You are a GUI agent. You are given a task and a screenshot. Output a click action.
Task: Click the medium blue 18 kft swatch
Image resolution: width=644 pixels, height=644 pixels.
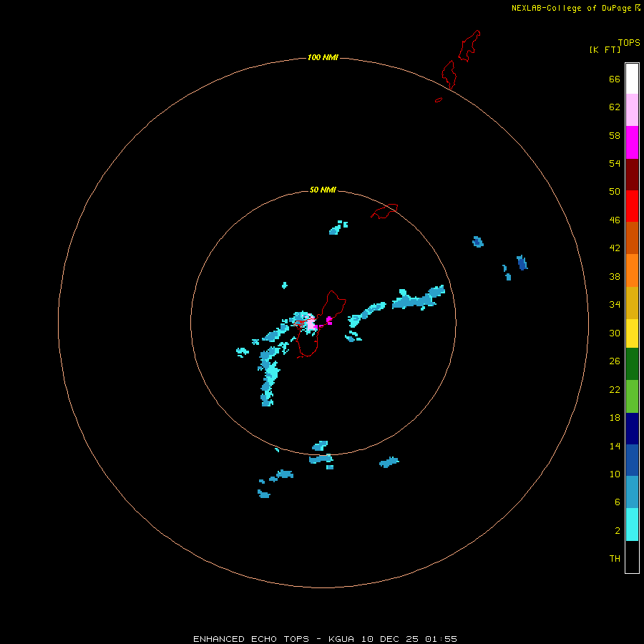[x=632, y=460]
